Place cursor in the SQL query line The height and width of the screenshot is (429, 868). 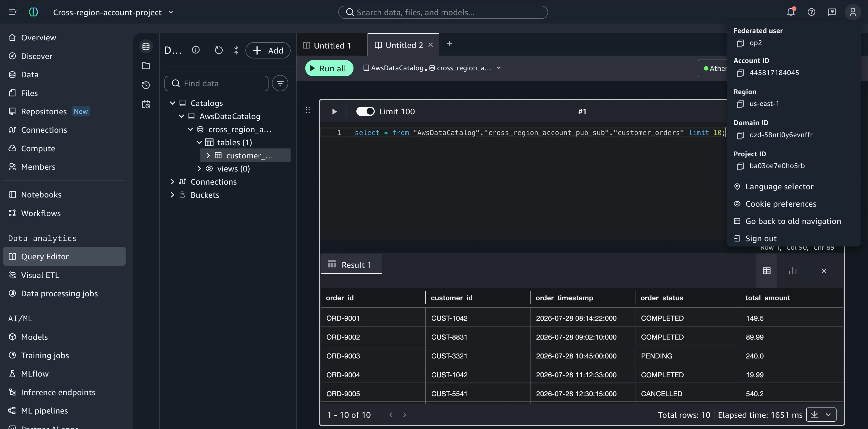(x=539, y=133)
